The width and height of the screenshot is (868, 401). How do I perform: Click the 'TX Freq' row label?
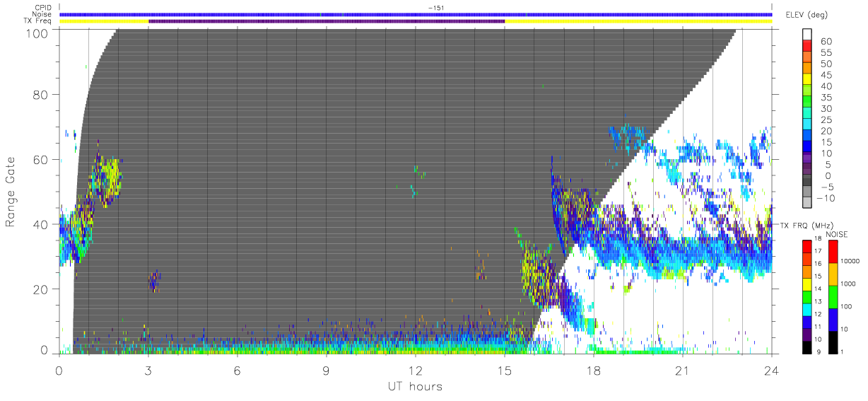coord(37,21)
